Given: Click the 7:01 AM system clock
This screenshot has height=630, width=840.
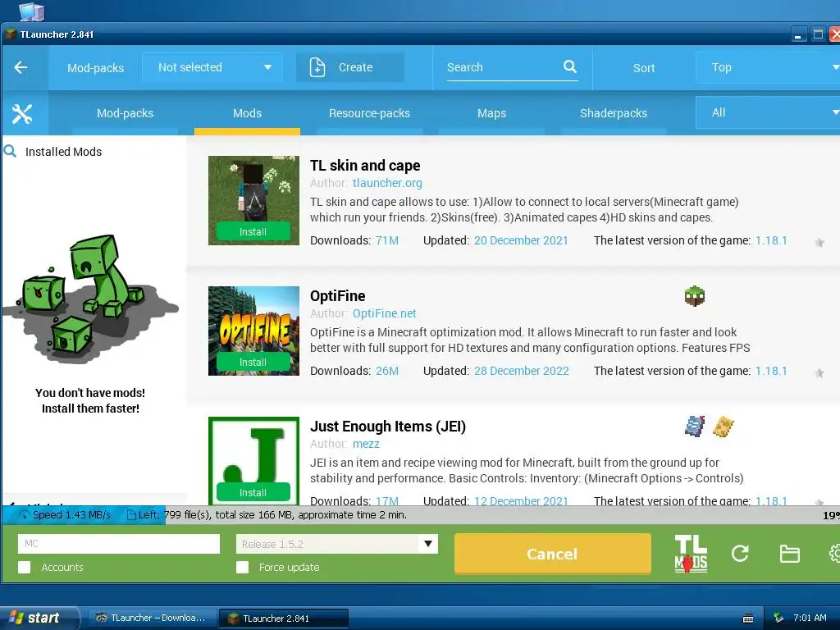Looking at the screenshot, I should [x=810, y=618].
